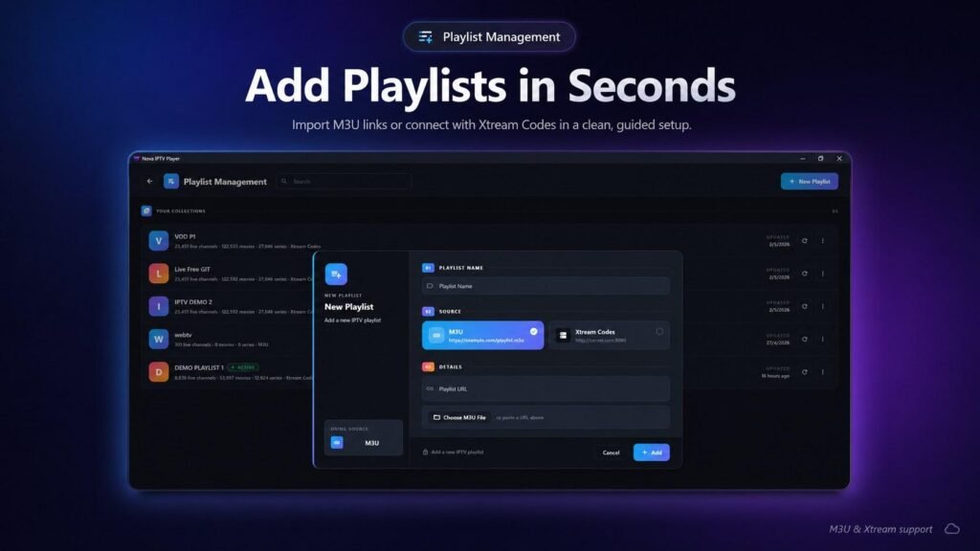Select the VOD P1 playlist name

(185, 237)
